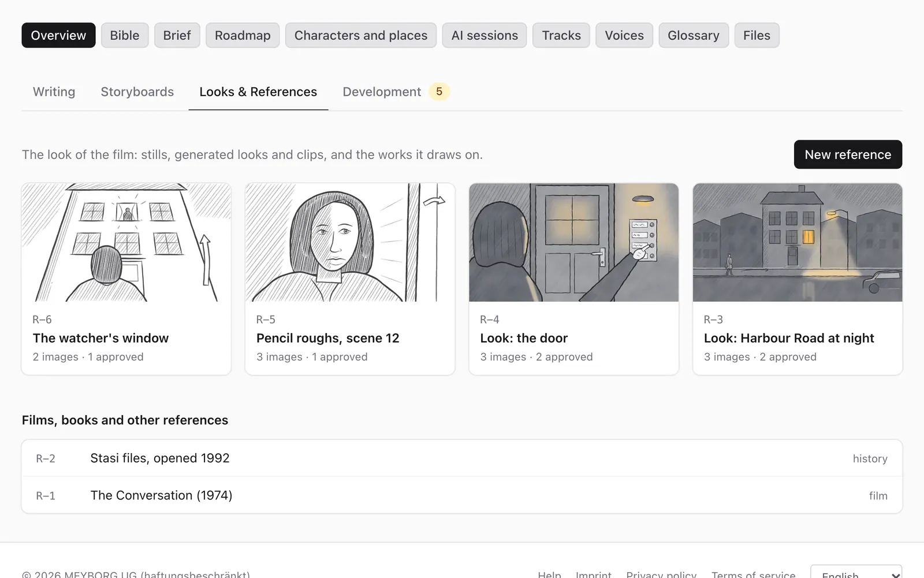Select the Looks & References tab
Screen dimensions: 924x578
pos(258,92)
